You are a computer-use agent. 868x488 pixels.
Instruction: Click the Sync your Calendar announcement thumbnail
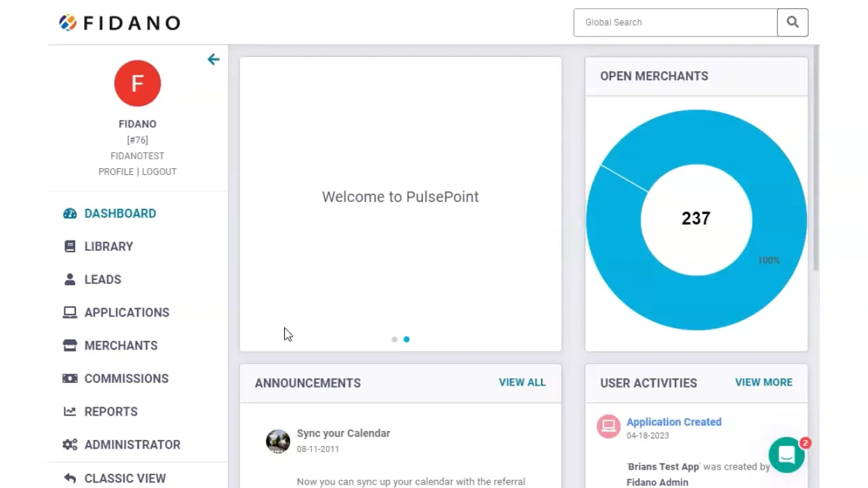[278, 441]
